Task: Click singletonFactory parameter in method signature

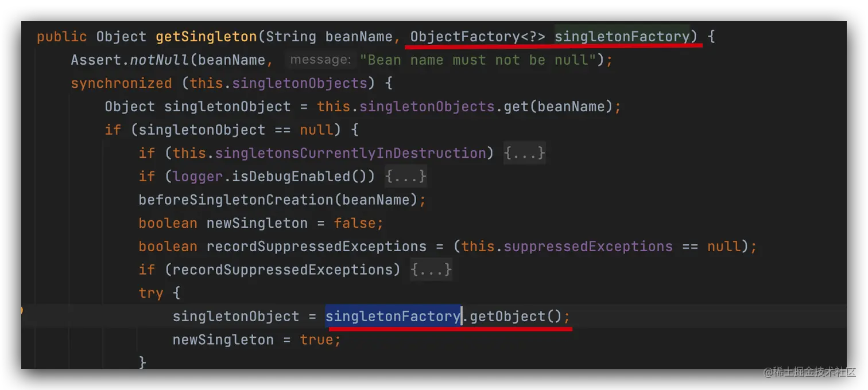Action: click(622, 37)
